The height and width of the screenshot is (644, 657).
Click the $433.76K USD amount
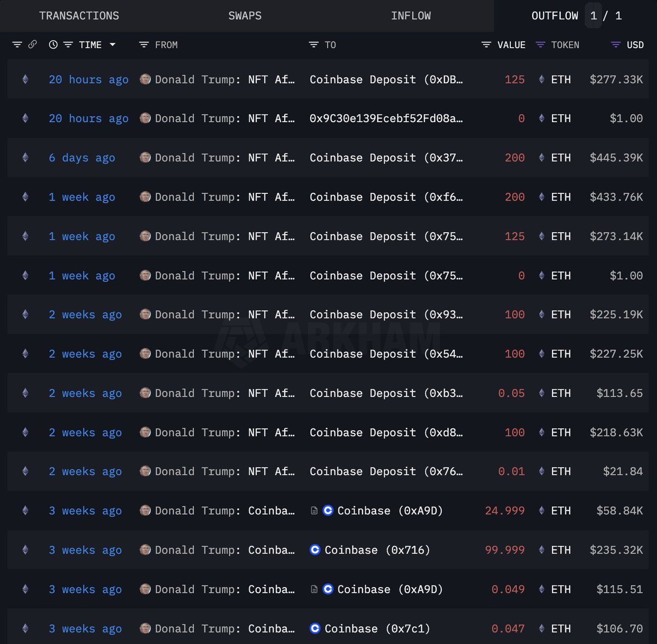click(x=616, y=197)
